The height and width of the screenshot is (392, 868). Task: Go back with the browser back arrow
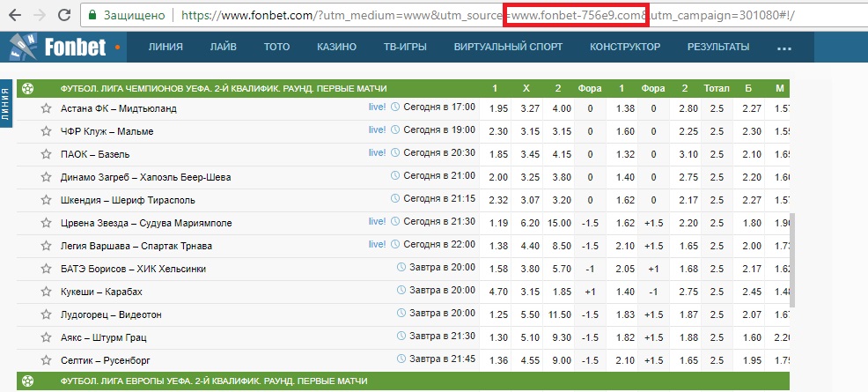(15, 15)
